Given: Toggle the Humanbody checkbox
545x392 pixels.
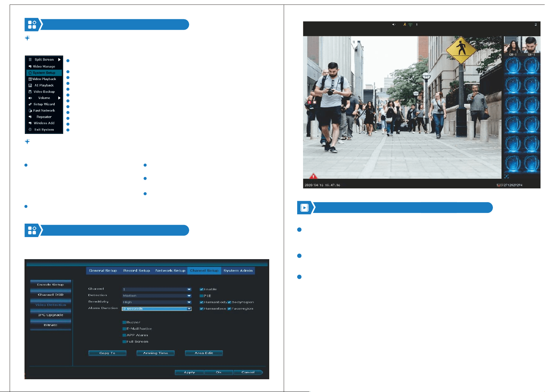Looking at the screenshot, I should pos(201,302).
